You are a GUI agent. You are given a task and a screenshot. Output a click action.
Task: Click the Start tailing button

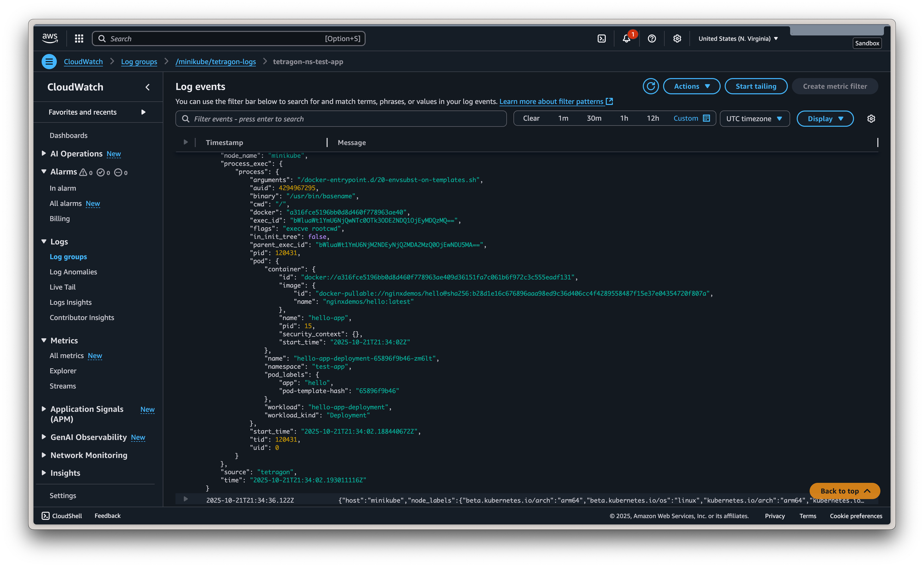coord(756,86)
